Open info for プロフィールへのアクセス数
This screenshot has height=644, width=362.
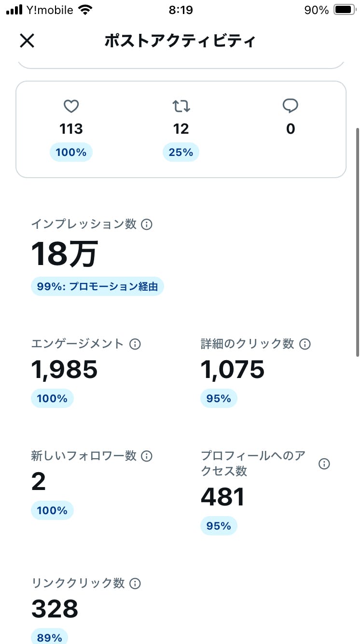[x=324, y=464]
